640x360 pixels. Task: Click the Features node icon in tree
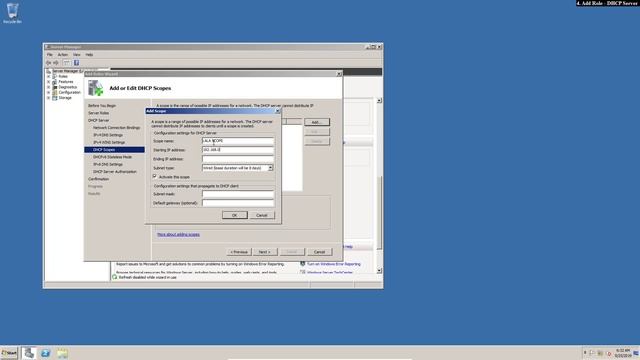[x=55, y=82]
